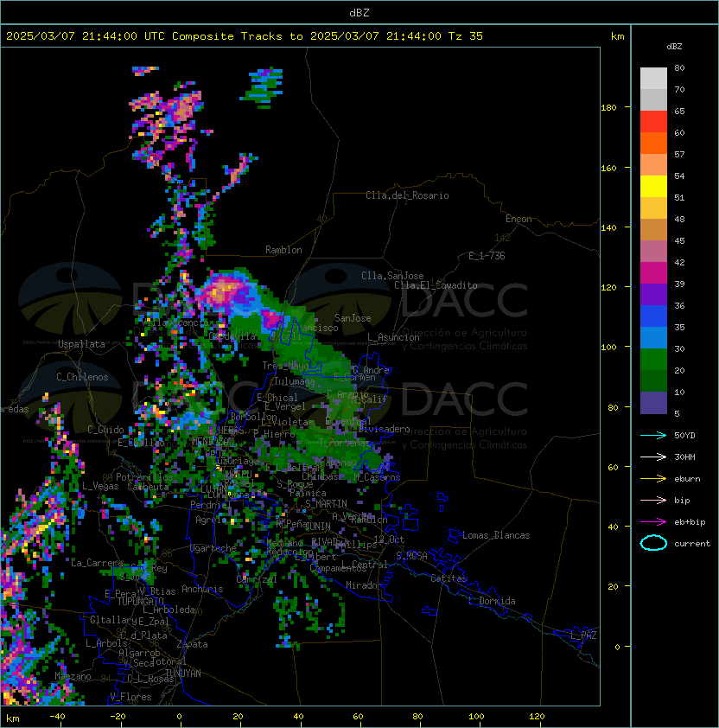Viewport: 719px width, 728px height.
Task: Click the 100 km vertical axis tick label
Action: 608,348
